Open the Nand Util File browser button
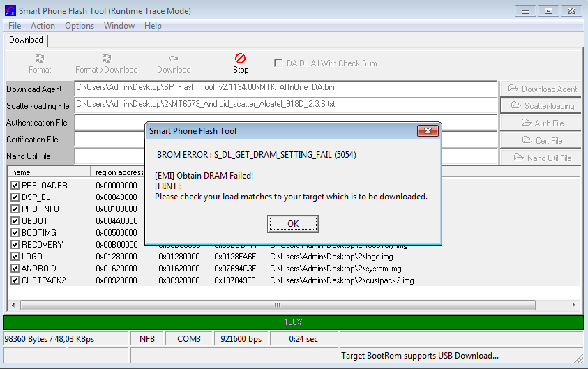 541,158
